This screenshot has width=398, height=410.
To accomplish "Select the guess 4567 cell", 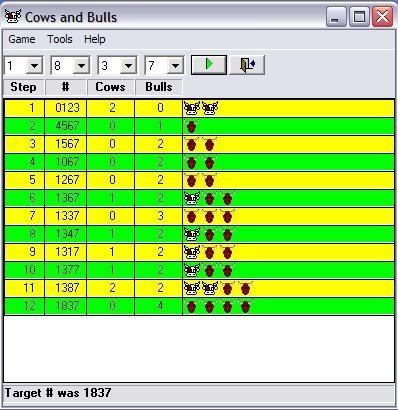I will pos(66,126).
